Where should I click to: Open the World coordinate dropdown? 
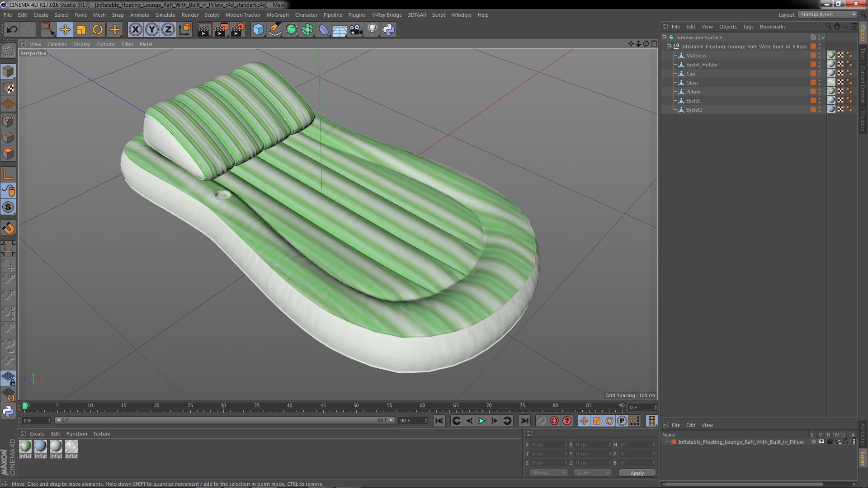coord(548,473)
